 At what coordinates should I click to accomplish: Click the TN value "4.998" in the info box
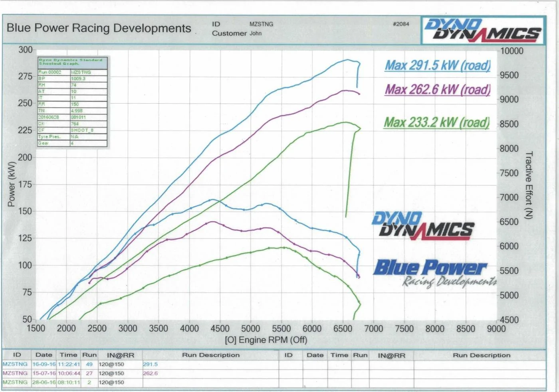click(x=77, y=110)
